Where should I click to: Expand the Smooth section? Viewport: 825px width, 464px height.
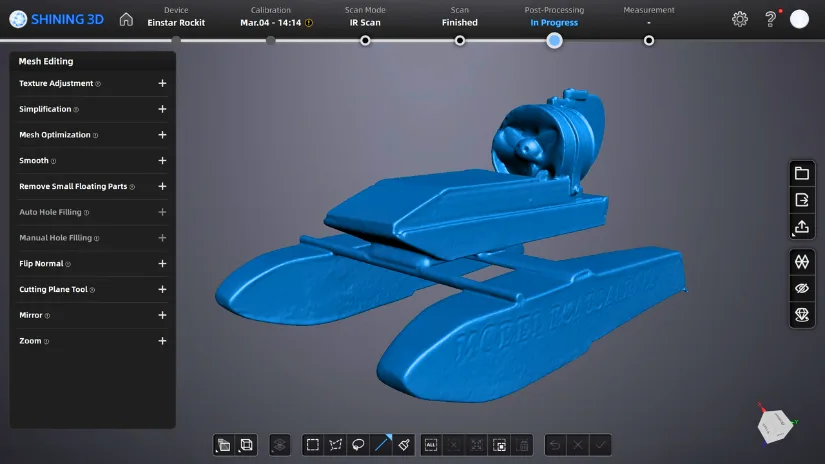click(162, 160)
